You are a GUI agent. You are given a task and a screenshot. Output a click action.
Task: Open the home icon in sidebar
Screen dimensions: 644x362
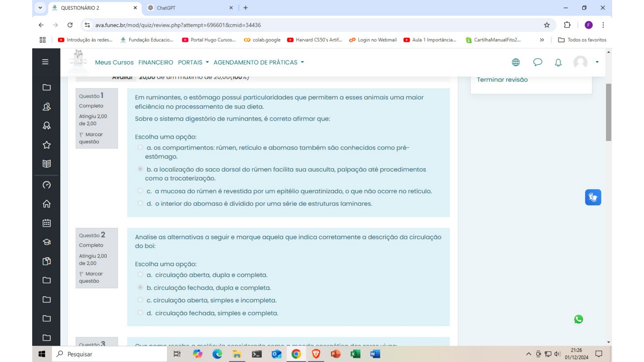click(47, 204)
